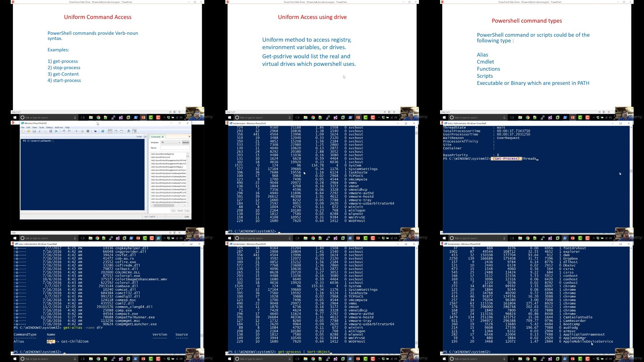Click Undo arrow in PowerShell ISE toolbar
Image resolution: width=644 pixels, height=362 pixels.
click(x=64, y=131)
